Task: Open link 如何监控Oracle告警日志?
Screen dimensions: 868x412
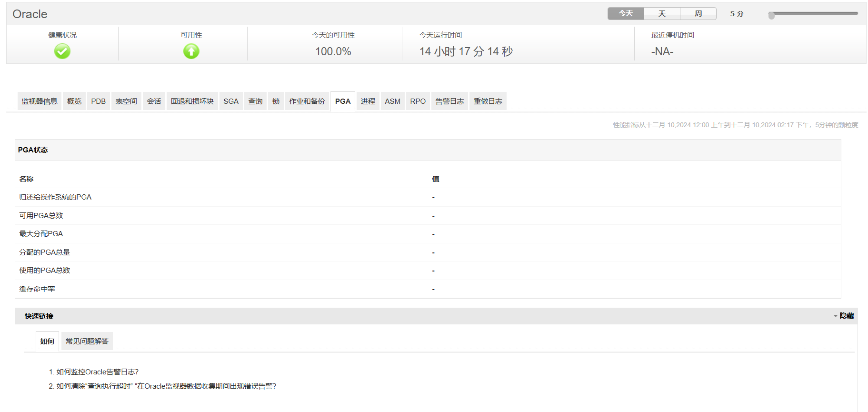Action: pyautogui.click(x=98, y=372)
